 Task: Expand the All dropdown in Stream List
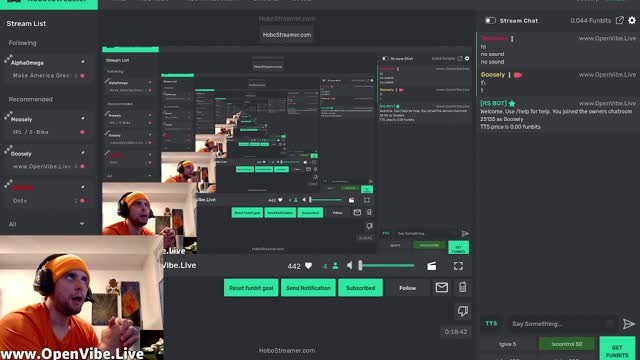coord(82,224)
